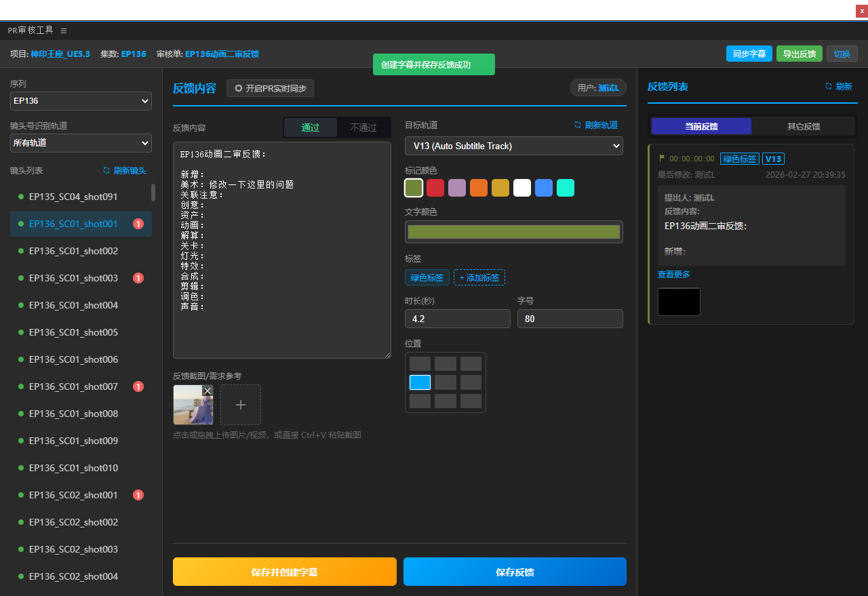Screen dimensions: 868x596
Task: Click the flag icon on feedback card
Action: 662,159
